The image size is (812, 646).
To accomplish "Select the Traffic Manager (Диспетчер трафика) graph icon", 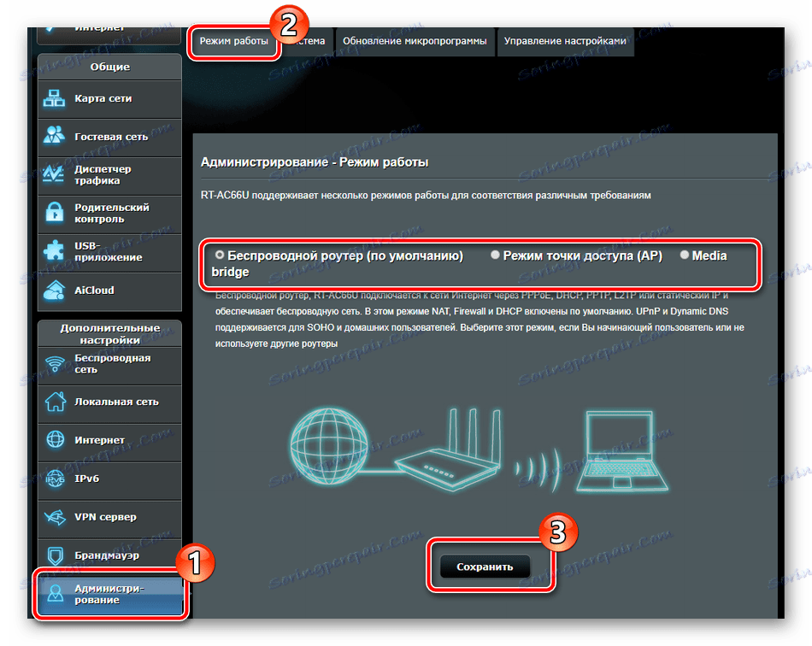I will pos(54,174).
